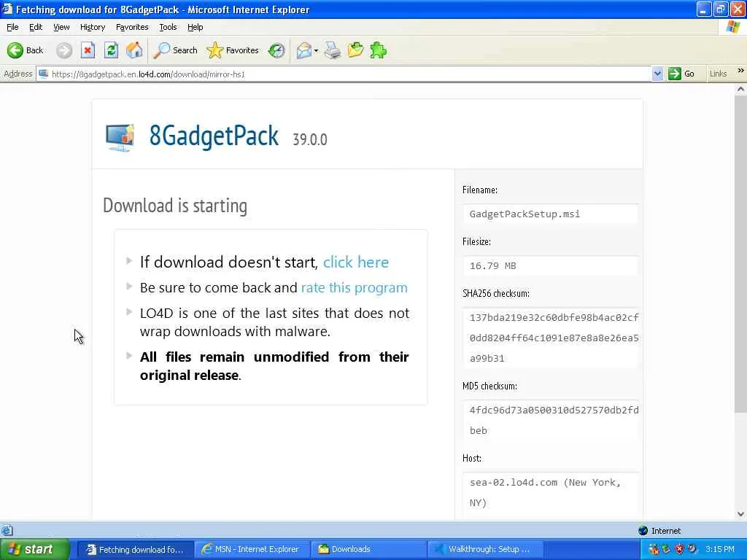Screen dimensions: 747x560
Task: Click the taskbar clock showing 3:15 PM
Action: pos(720,549)
